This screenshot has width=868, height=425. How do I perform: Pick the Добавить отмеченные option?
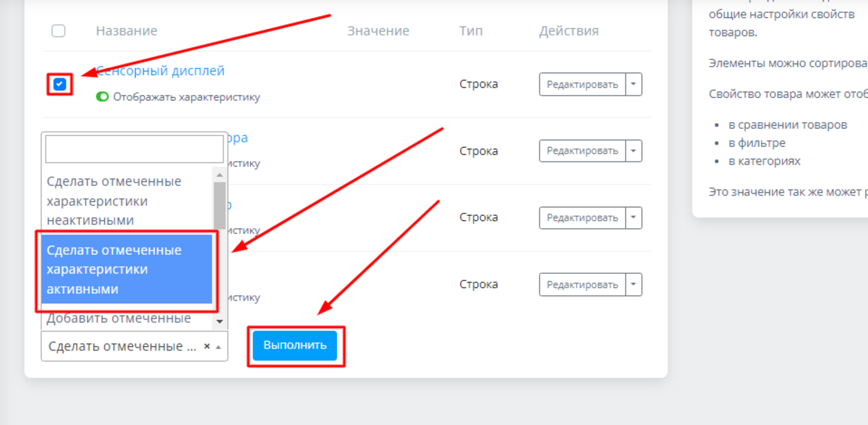(x=119, y=318)
